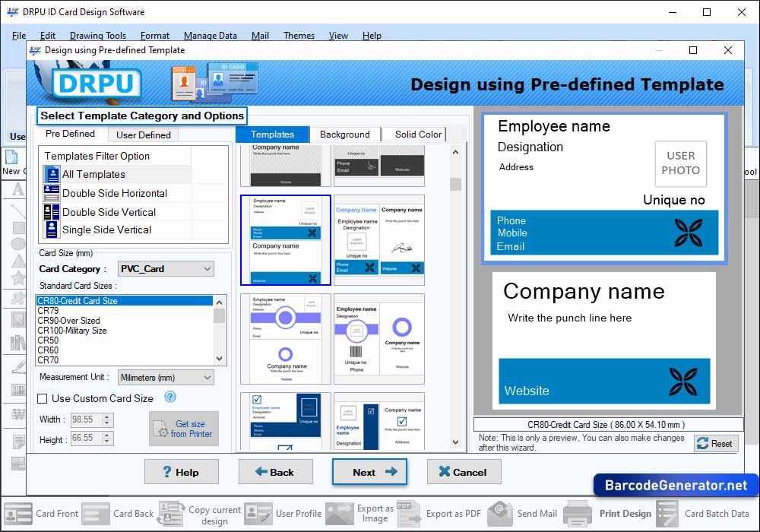This screenshot has height=532, width=760.
Task: Click the Back button
Action: (275, 472)
